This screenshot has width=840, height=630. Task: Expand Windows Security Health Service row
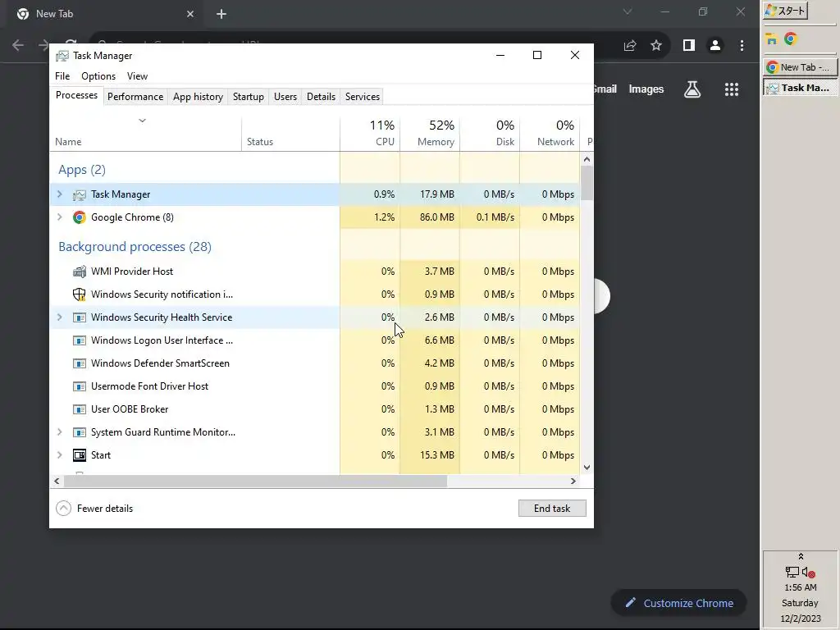click(x=60, y=317)
